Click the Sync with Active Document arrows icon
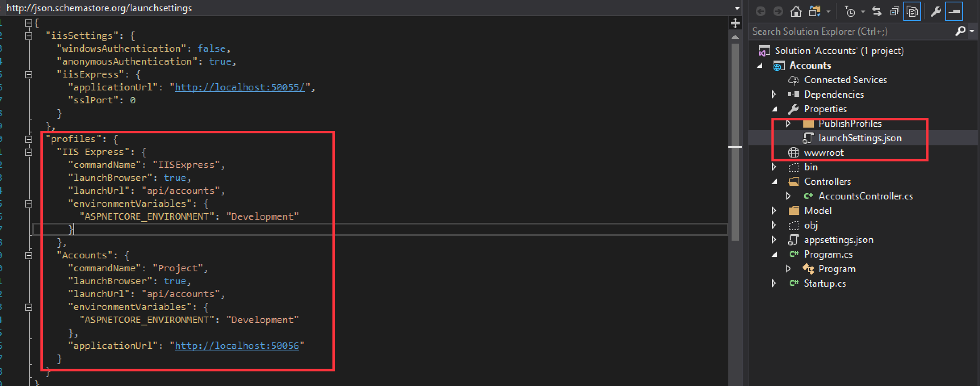 pyautogui.click(x=877, y=12)
